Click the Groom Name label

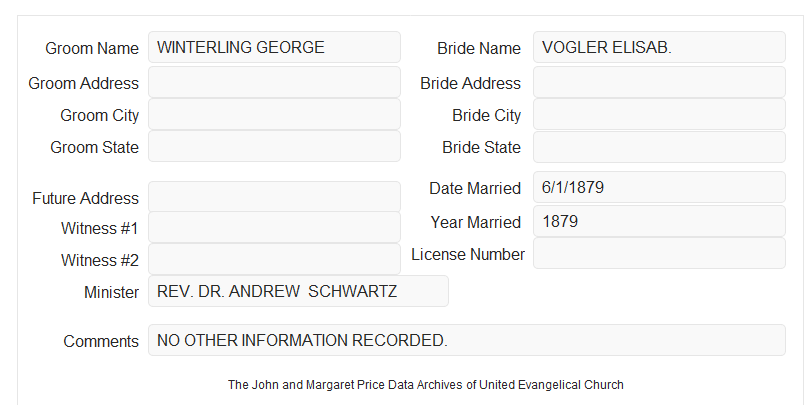point(92,48)
